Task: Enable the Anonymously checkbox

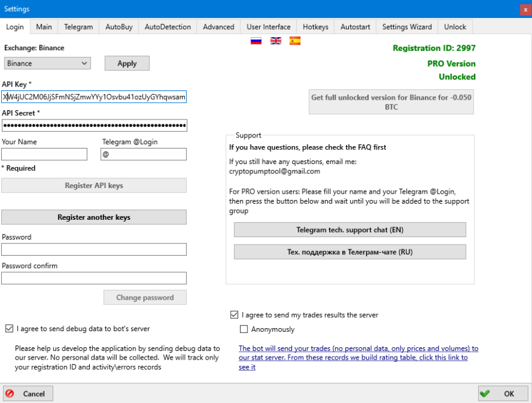Action: point(244,329)
